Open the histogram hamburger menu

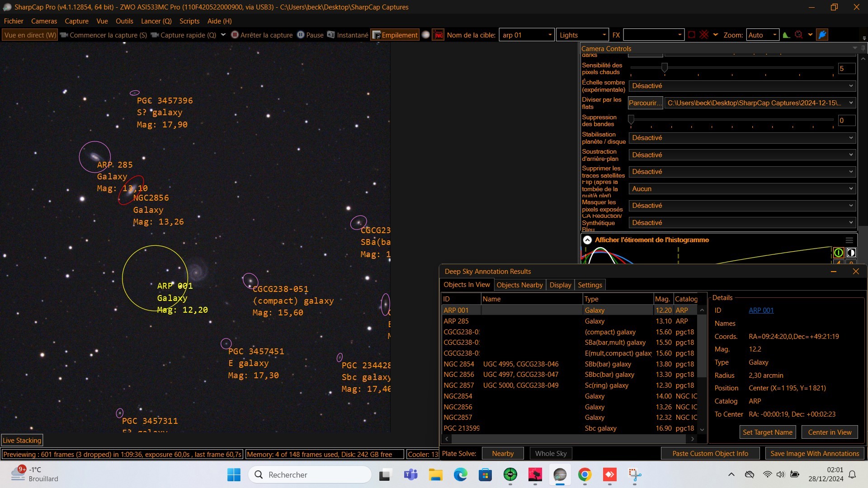click(849, 240)
